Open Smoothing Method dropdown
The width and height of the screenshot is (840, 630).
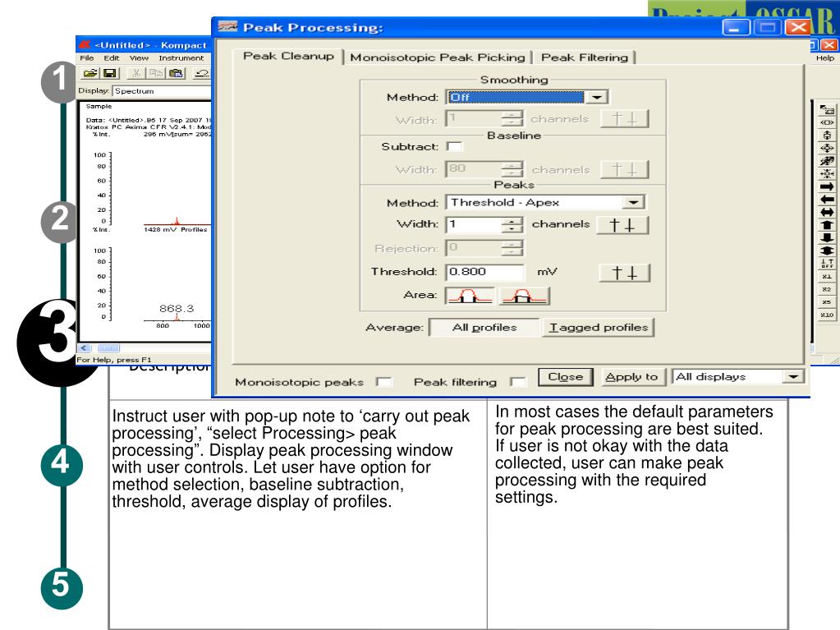point(596,97)
